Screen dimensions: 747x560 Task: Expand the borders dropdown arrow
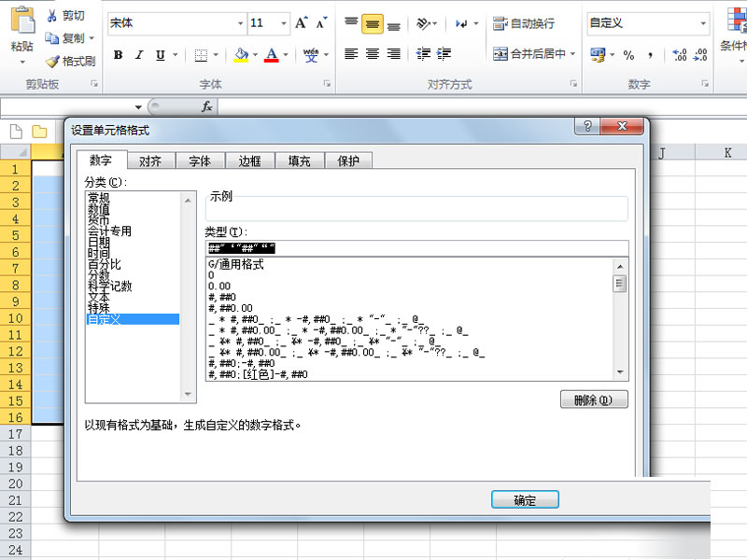216,55
